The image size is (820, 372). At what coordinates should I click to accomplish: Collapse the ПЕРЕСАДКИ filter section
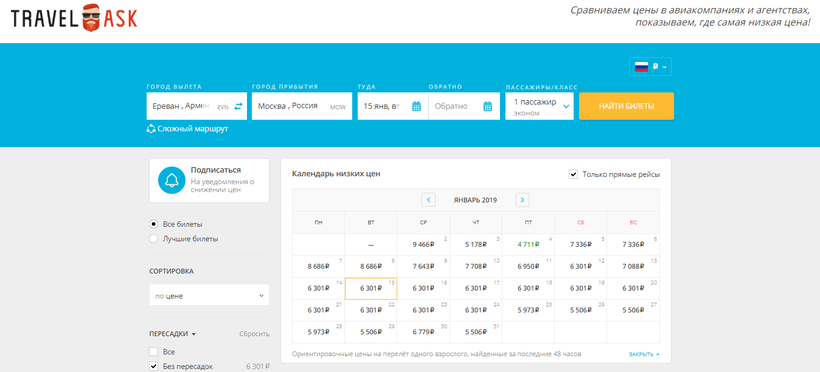[172, 334]
